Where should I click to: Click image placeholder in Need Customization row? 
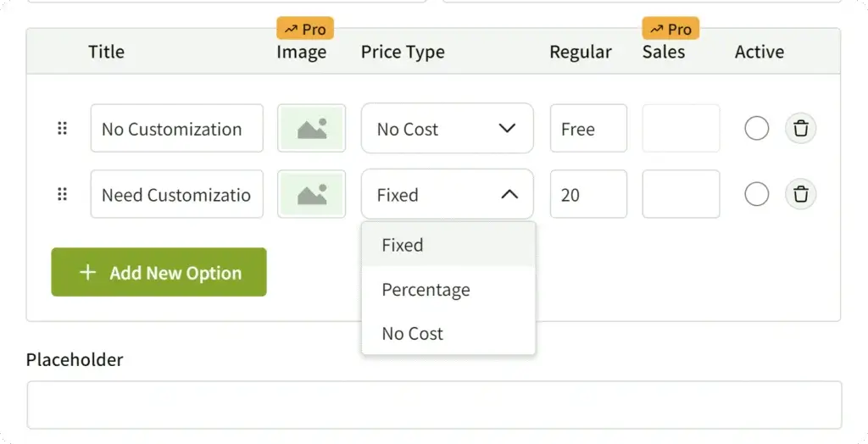(x=311, y=195)
